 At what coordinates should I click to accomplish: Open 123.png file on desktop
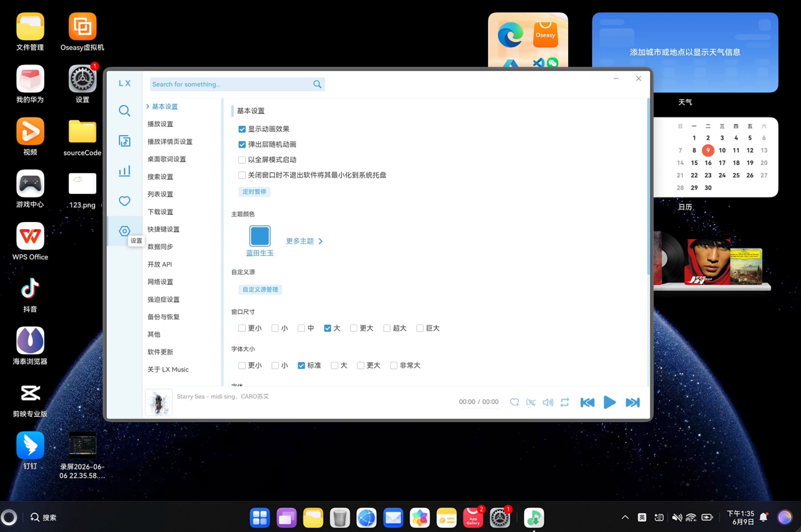[82, 190]
